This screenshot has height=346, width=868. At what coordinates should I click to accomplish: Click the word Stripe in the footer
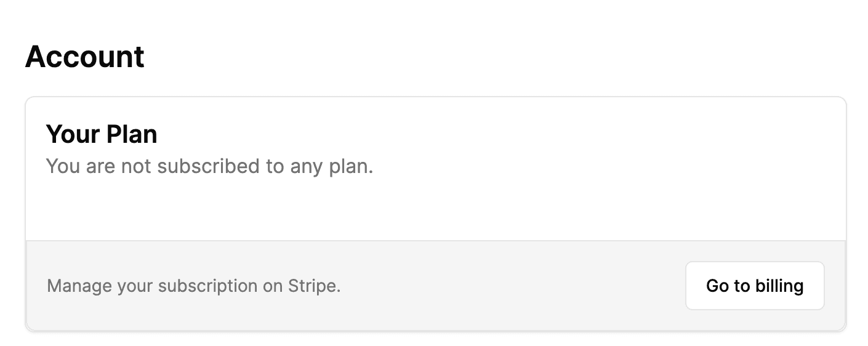(x=314, y=286)
